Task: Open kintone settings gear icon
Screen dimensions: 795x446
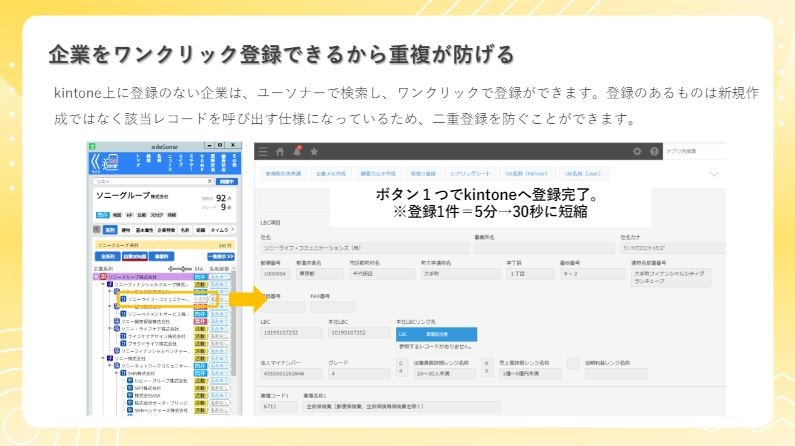Action: click(x=637, y=151)
